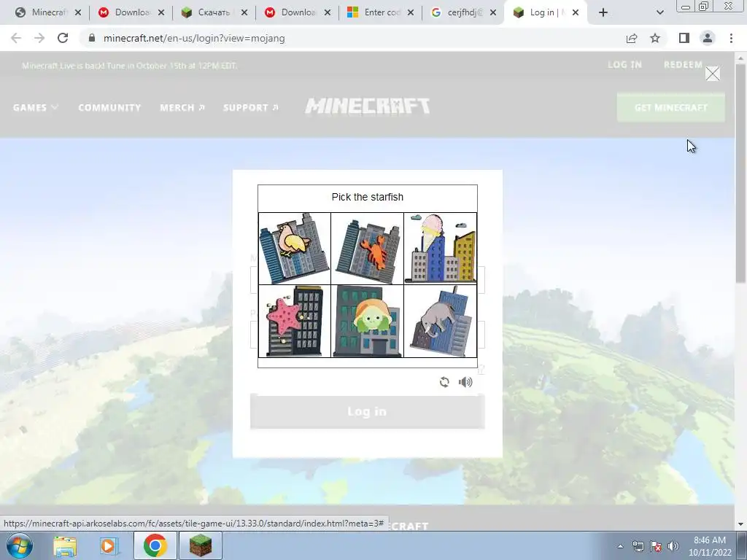Click the LOG IN link in the header
747x560 pixels.
pos(624,65)
